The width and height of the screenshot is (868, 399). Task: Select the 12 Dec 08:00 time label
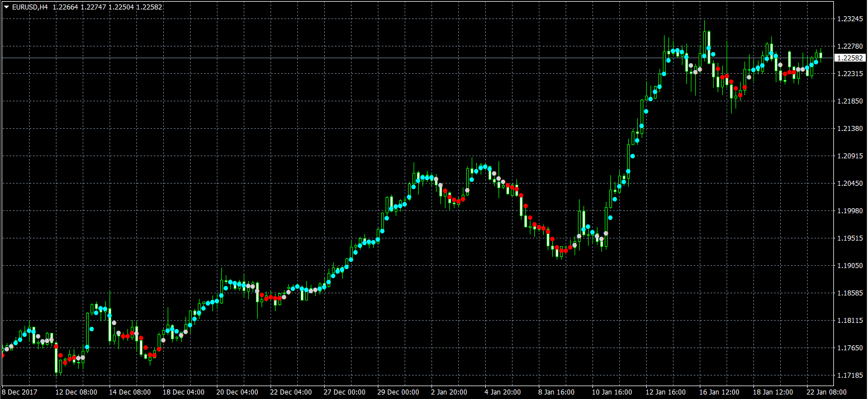(76, 392)
